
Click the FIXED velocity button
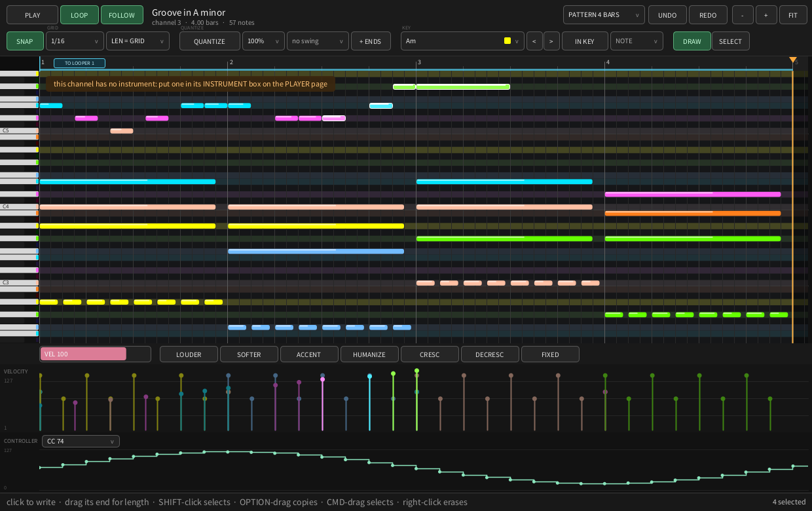[x=550, y=354]
